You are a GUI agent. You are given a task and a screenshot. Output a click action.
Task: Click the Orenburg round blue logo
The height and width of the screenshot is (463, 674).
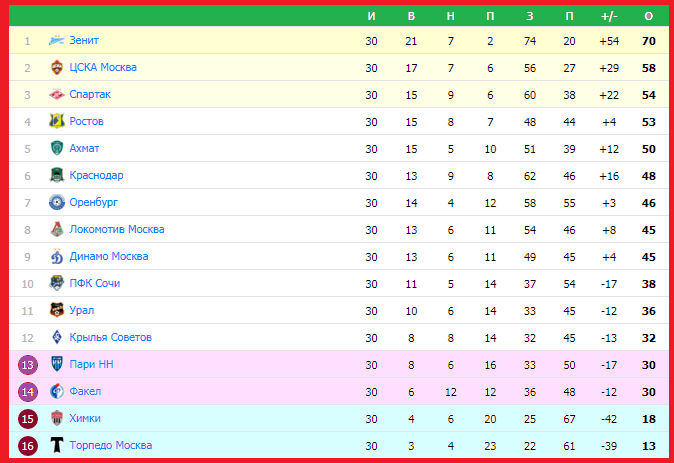pyautogui.click(x=57, y=202)
